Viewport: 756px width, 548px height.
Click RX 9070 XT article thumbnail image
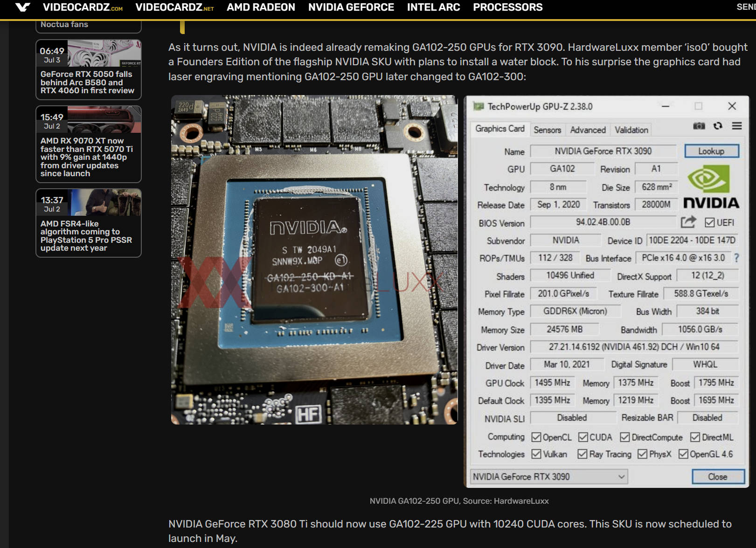104,120
